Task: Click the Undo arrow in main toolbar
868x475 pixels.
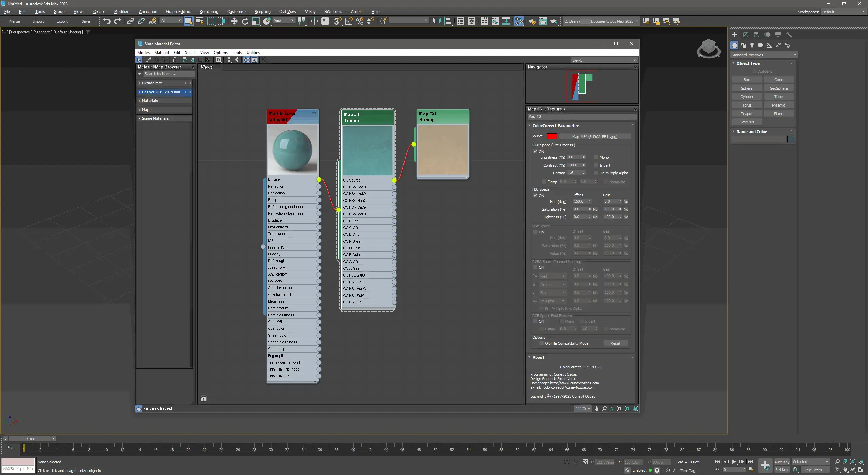Action: click(107, 21)
